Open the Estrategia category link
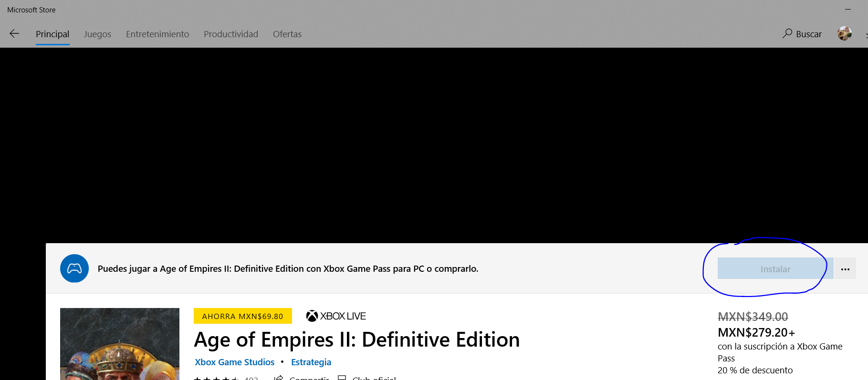This screenshot has width=868, height=380. click(x=311, y=362)
